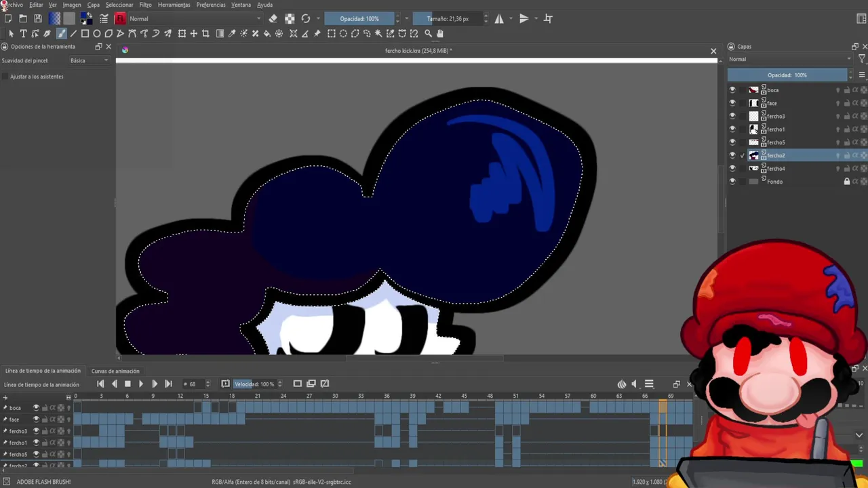This screenshot has width=868, height=488.
Task: Select the Fill bucket tool
Action: (x=267, y=33)
